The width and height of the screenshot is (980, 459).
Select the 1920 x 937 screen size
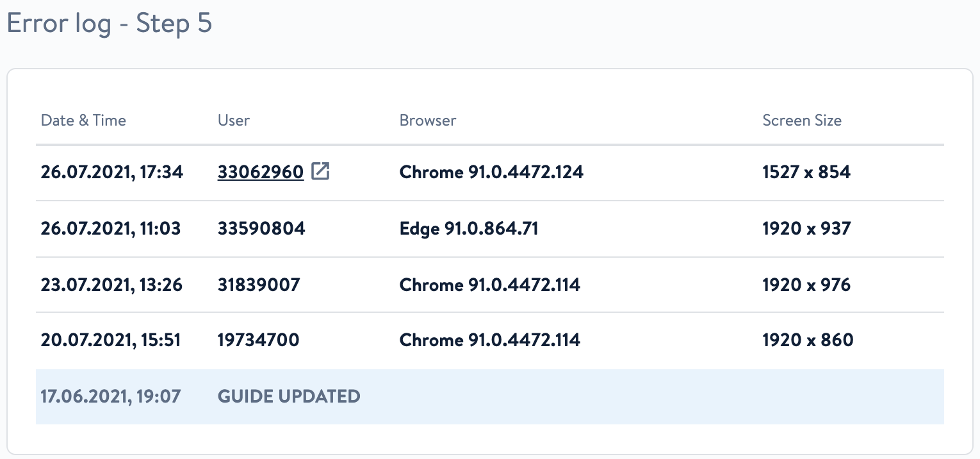tap(806, 228)
